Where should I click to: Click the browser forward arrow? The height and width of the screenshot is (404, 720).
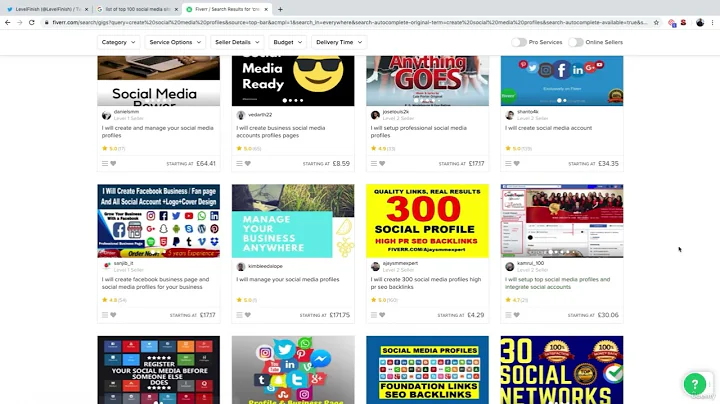[x=20, y=22]
